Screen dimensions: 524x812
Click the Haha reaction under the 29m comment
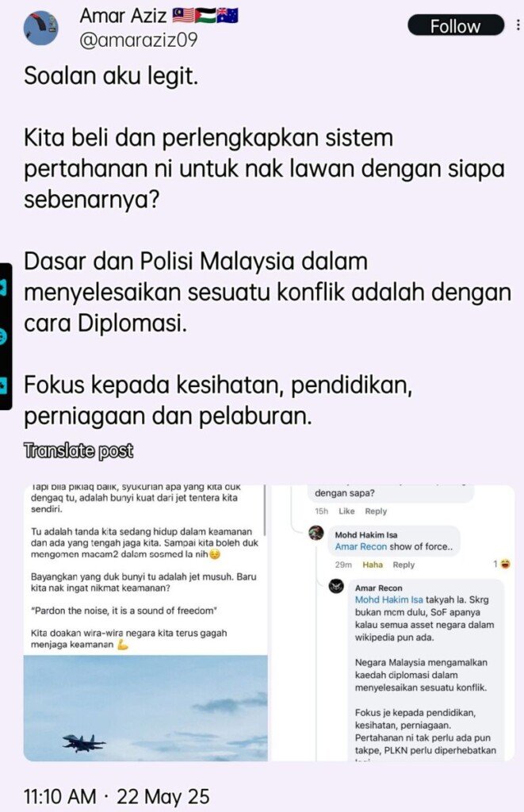pyautogui.click(x=373, y=565)
